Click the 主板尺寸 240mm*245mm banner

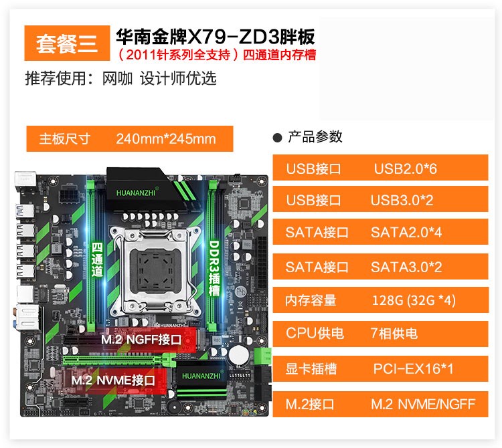pos(130,139)
